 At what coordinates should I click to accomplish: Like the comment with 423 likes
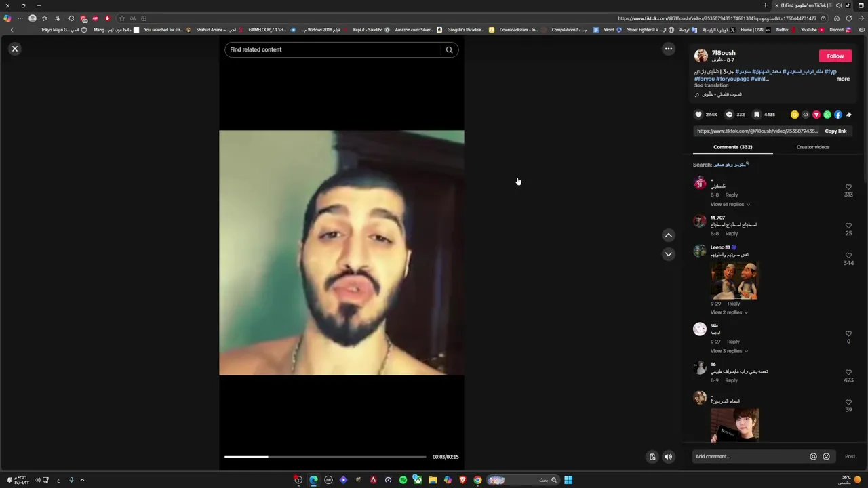(848, 373)
